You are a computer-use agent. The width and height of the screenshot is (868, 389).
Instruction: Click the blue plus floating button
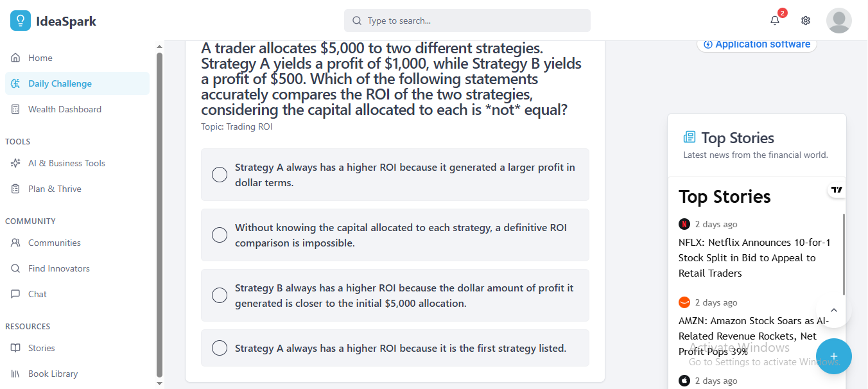[833, 356]
